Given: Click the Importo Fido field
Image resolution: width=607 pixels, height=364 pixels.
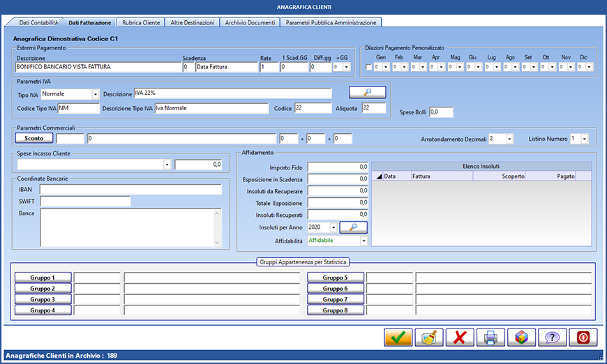Looking at the screenshot, I should coord(338,167).
